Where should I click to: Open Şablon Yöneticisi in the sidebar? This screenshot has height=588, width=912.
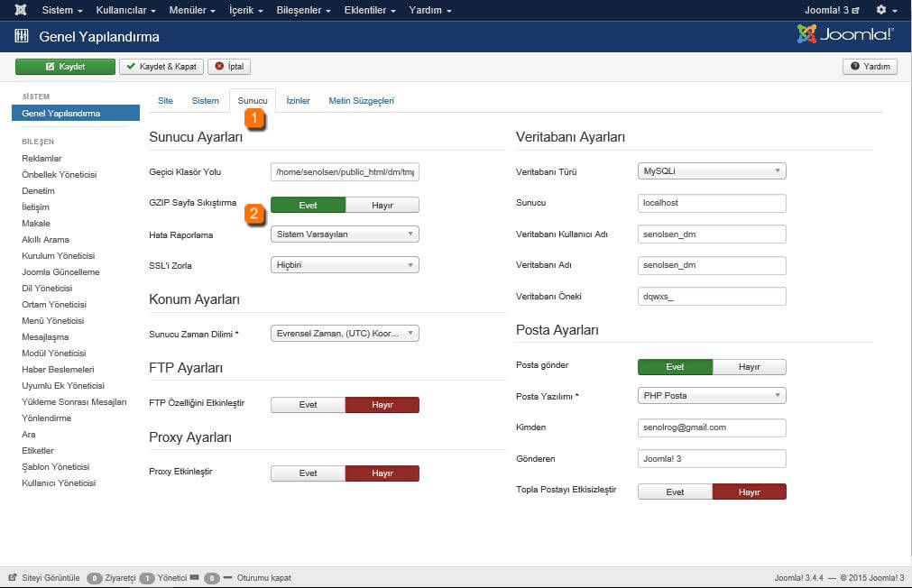[56, 467]
